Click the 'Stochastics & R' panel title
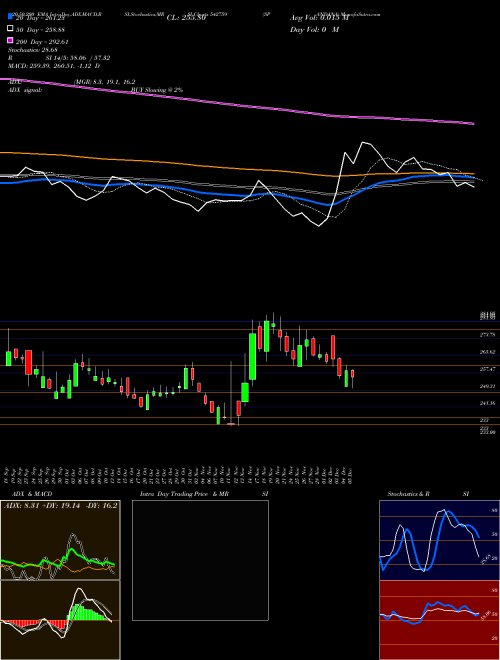This screenshot has height=660, width=500. pyautogui.click(x=408, y=494)
